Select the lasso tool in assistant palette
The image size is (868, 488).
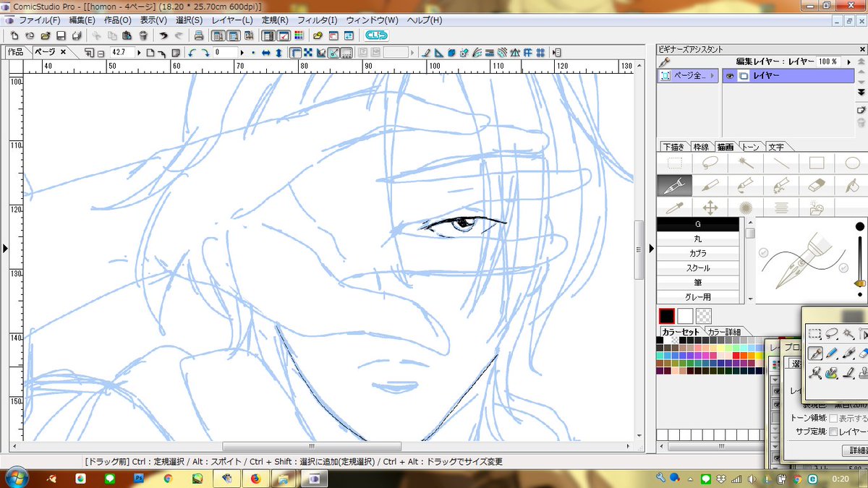coord(710,163)
